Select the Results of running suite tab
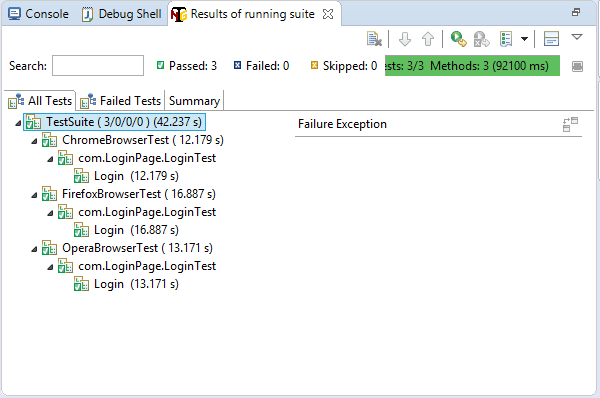The width and height of the screenshot is (600, 398). tap(252, 14)
